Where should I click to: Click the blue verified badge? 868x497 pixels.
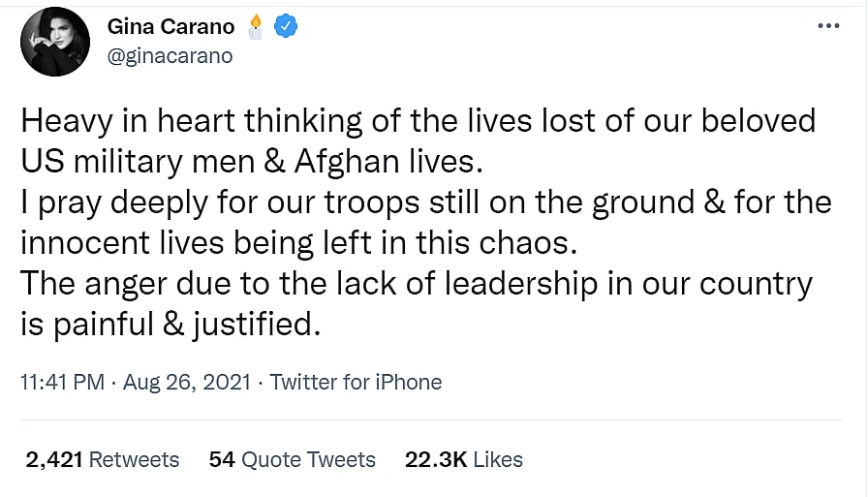tap(284, 26)
